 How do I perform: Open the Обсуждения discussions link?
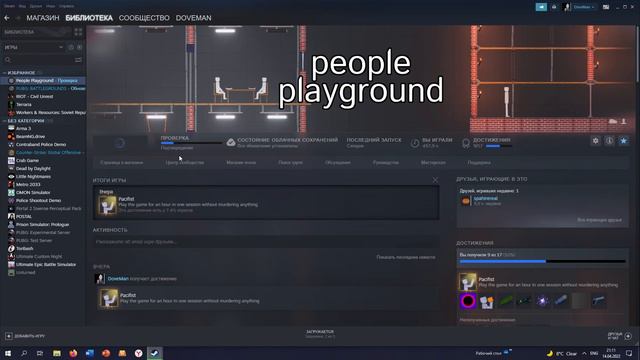pos(338,163)
